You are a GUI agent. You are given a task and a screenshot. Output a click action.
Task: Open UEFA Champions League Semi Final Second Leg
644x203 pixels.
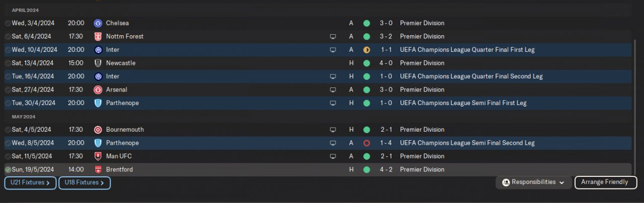pos(467,143)
